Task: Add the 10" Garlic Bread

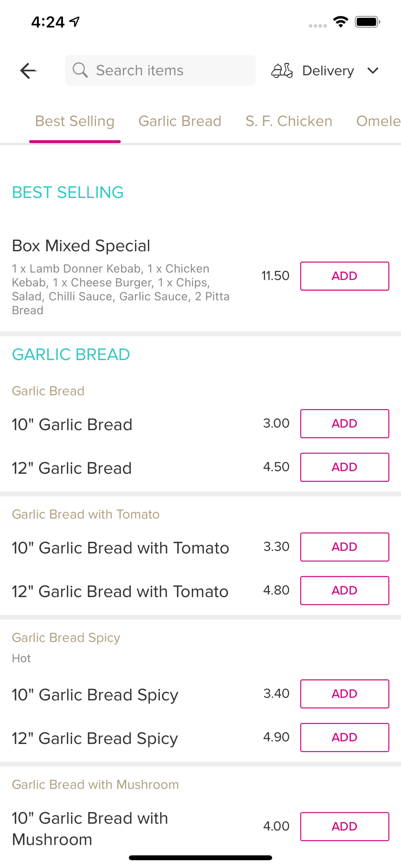Action: click(x=345, y=424)
